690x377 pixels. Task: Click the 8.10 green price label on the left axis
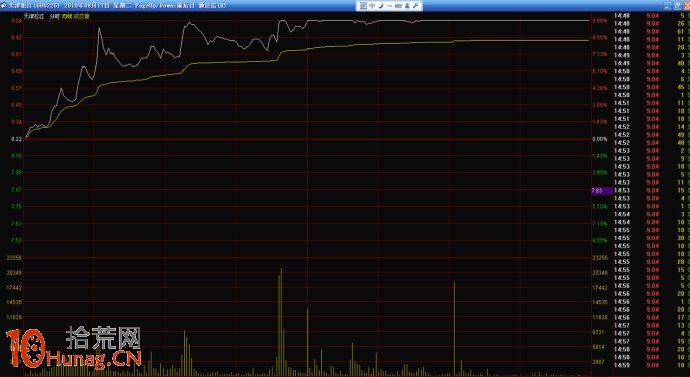(16, 156)
